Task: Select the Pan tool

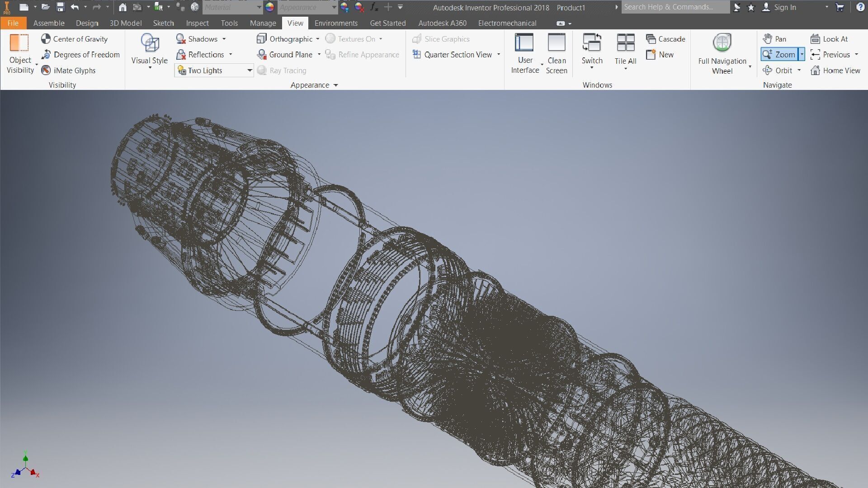Action: click(774, 39)
